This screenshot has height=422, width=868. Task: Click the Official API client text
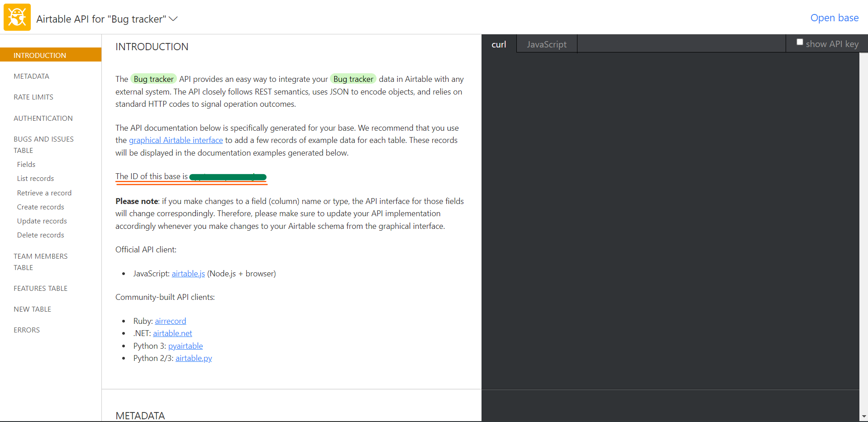[146, 250]
